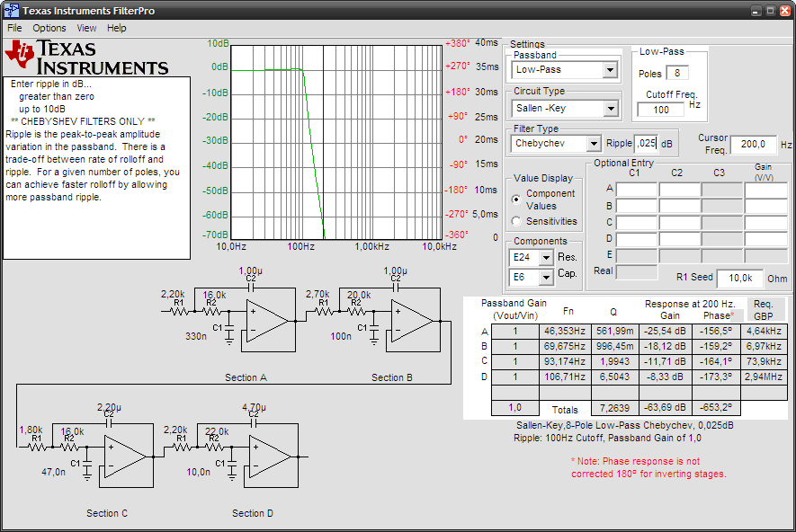Click the Q value 6,5043
This screenshot has height=532, width=796.
pyautogui.click(x=615, y=377)
